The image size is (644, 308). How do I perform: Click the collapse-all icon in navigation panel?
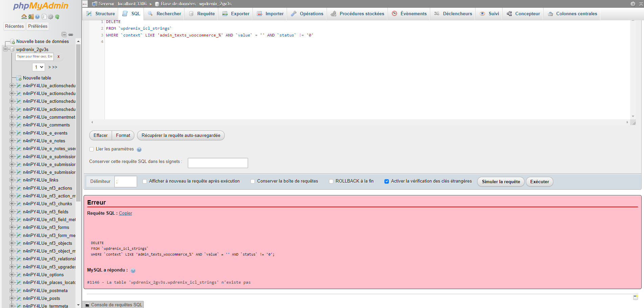click(x=64, y=34)
